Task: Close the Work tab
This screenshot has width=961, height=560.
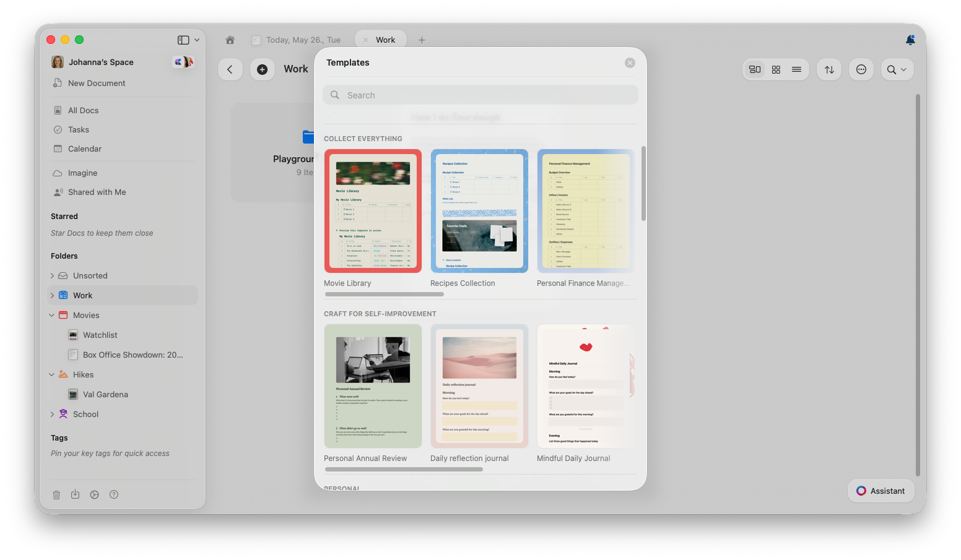Action: 365,40
